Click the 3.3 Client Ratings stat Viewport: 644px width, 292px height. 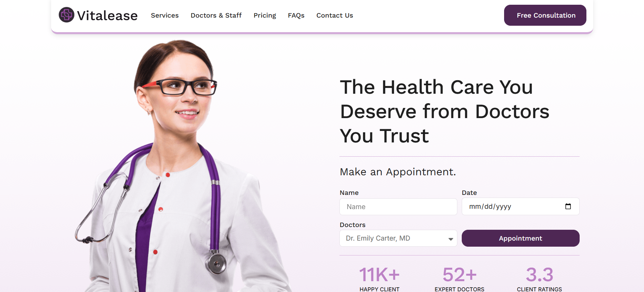tap(539, 278)
